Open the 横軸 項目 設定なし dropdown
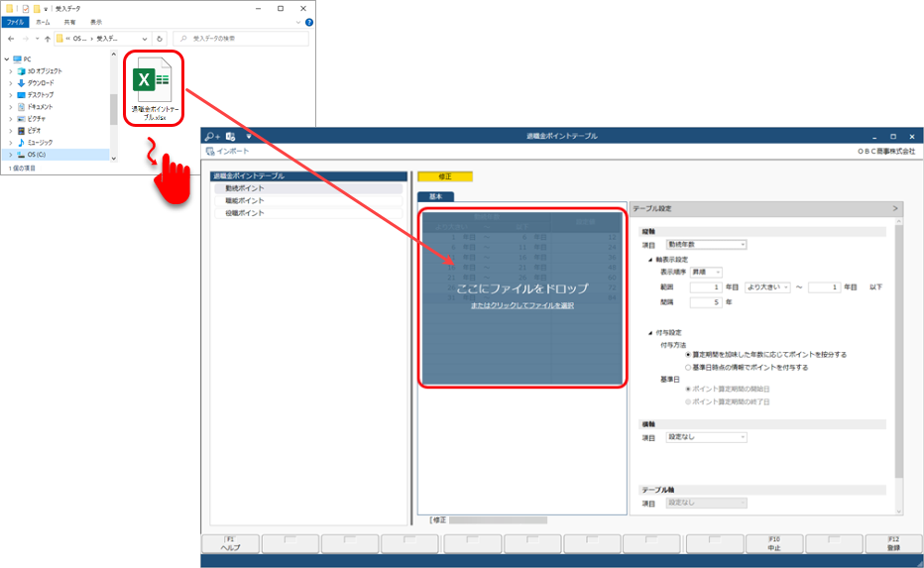The image size is (924, 568). (706, 436)
